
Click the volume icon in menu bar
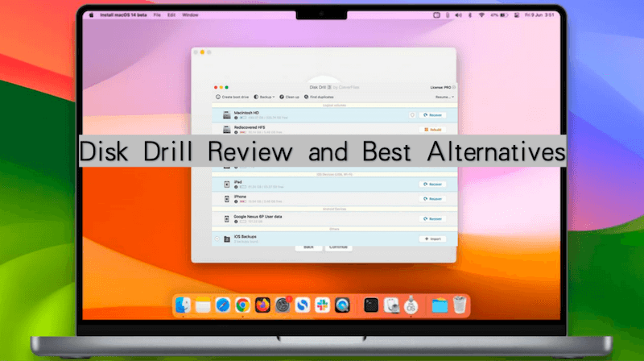[458, 15]
